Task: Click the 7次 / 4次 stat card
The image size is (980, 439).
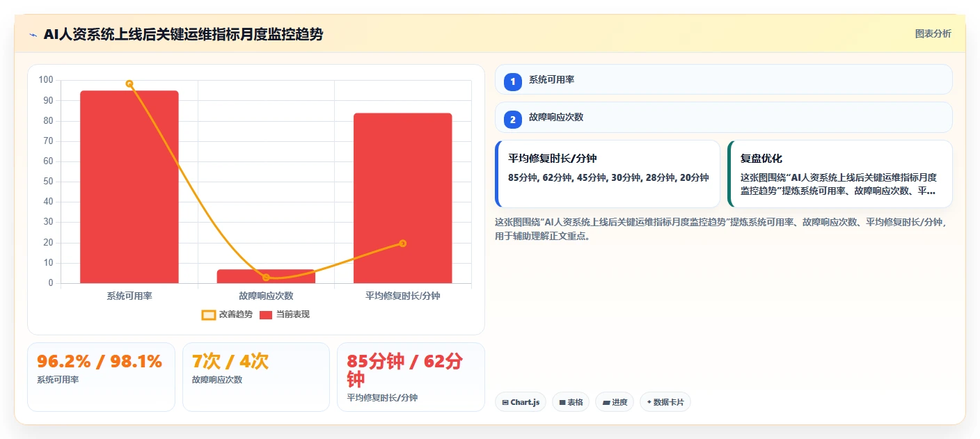Action: [x=256, y=377]
